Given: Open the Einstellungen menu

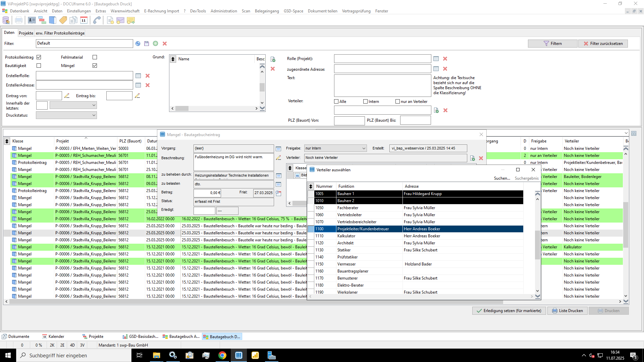Looking at the screenshot, I should click(79, 11).
